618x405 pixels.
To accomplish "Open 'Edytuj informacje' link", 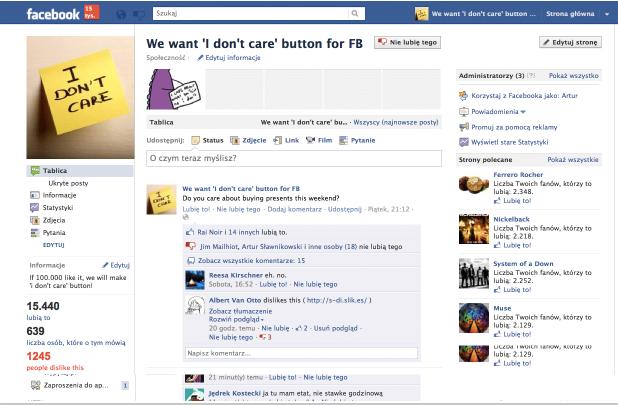I will click(229, 58).
